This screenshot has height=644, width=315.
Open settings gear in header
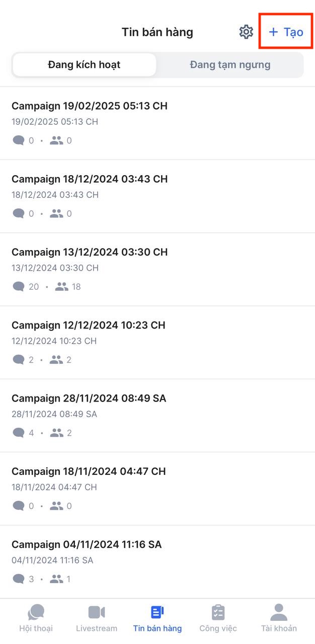pos(246,32)
